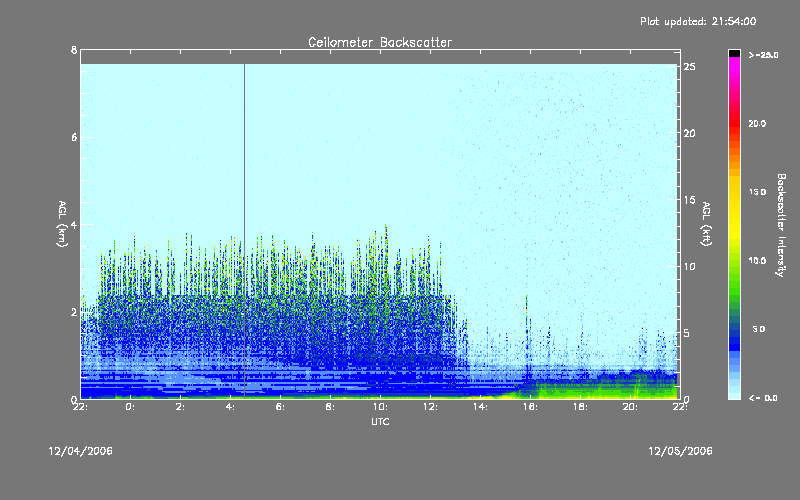This screenshot has height=500, width=800.
Task: Click the '<= 0.0' colorbar label
Action: pos(763,398)
